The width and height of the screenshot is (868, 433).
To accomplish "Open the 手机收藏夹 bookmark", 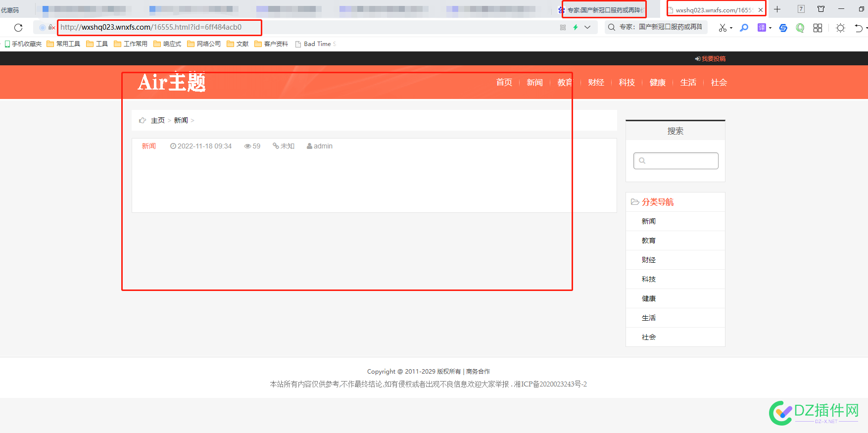I will [23, 44].
